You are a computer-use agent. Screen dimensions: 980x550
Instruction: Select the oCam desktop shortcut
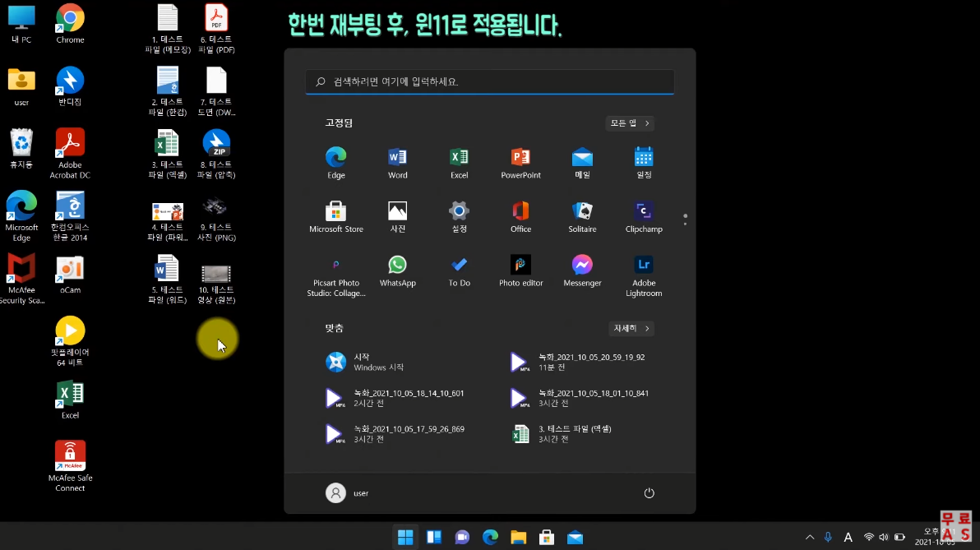coord(70,275)
